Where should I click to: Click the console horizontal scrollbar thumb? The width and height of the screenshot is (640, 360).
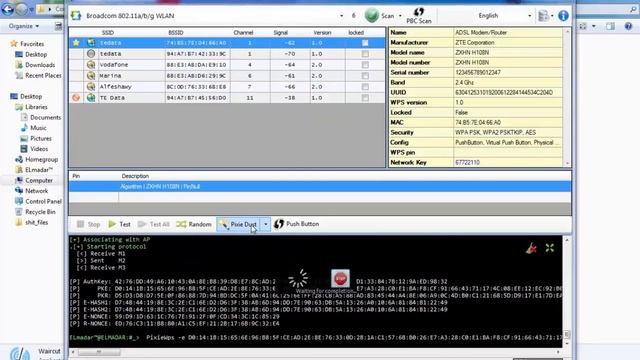[x=99, y=352]
